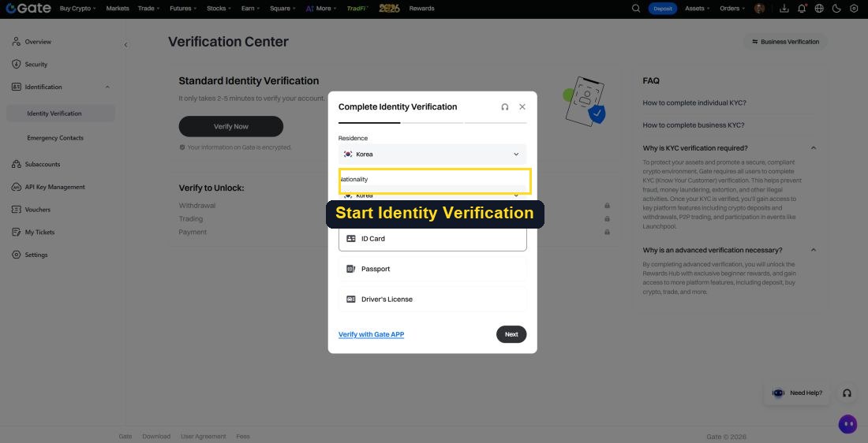This screenshot has width=868, height=443.
Task: Click the Overview sidebar icon
Action: click(x=16, y=42)
